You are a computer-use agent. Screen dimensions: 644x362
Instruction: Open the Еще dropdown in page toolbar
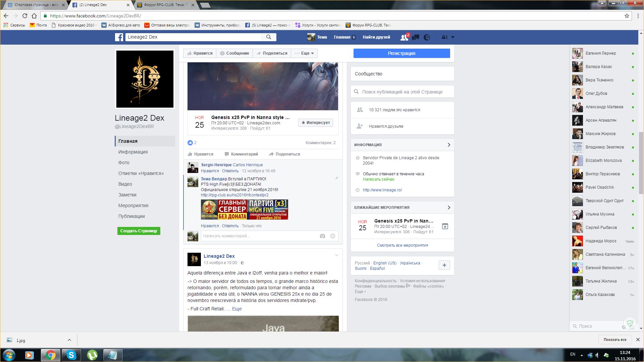(x=304, y=53)
